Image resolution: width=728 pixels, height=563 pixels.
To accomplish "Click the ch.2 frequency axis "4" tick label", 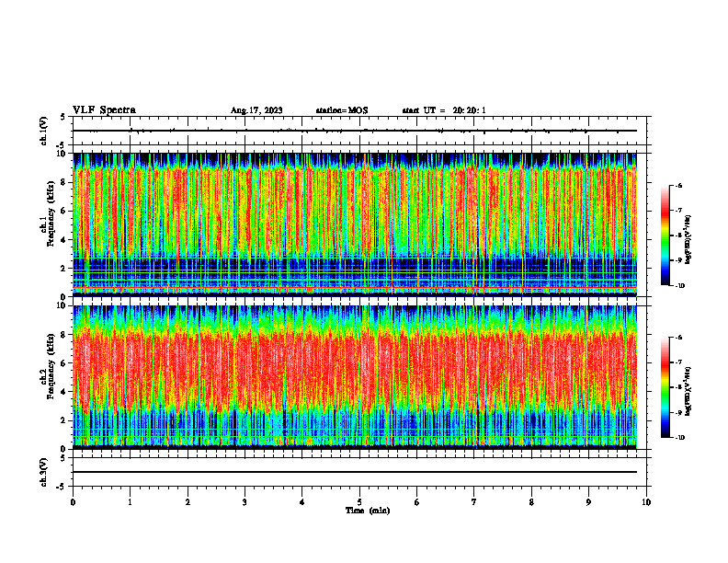I will pos(64,392).
